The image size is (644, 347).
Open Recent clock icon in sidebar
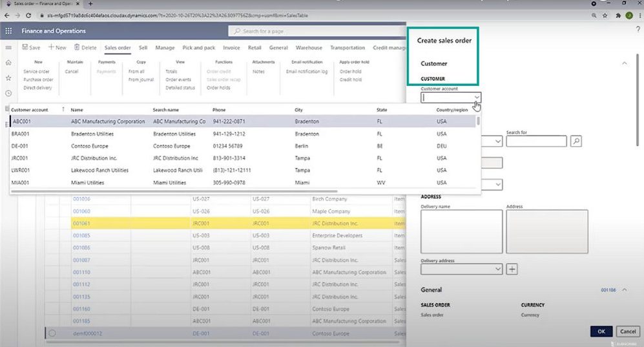coord(8,92)
